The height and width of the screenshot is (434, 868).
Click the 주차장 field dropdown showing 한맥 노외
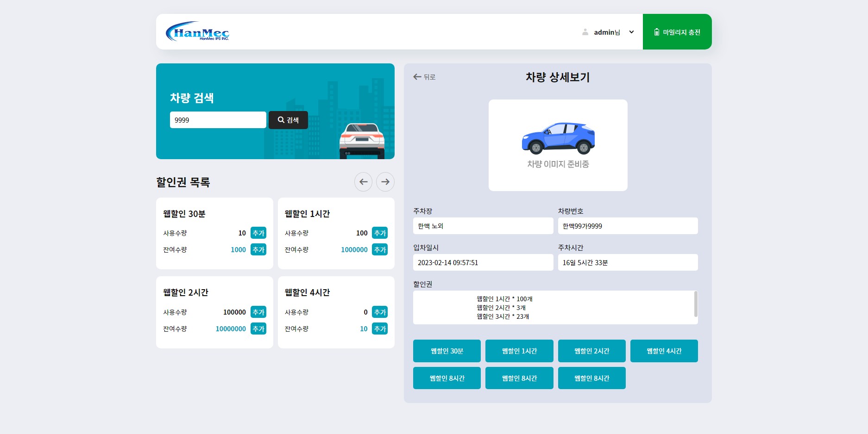483,226
